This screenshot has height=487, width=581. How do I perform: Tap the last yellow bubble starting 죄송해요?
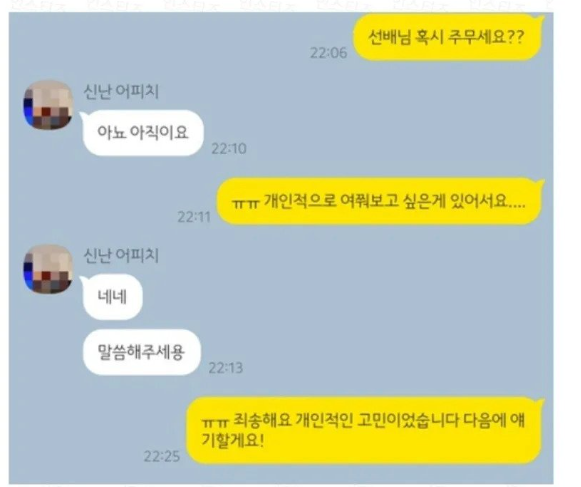click(x=364, y=430)
